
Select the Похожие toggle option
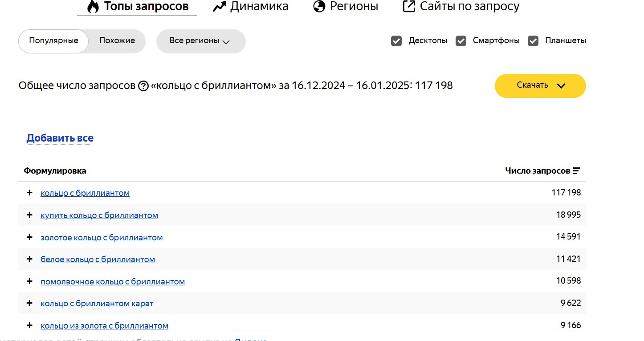[117, 41]
